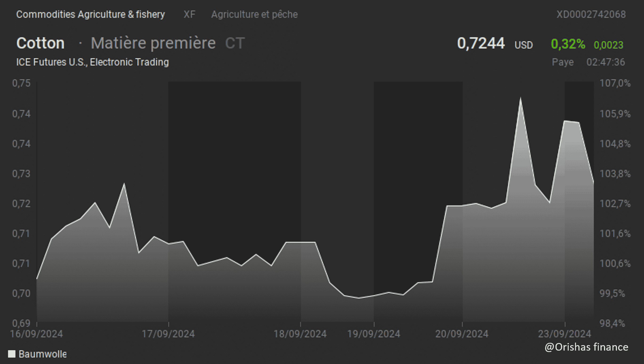
Task: Click the 20/09/2024 date axis label
Action: click(462, 334)
